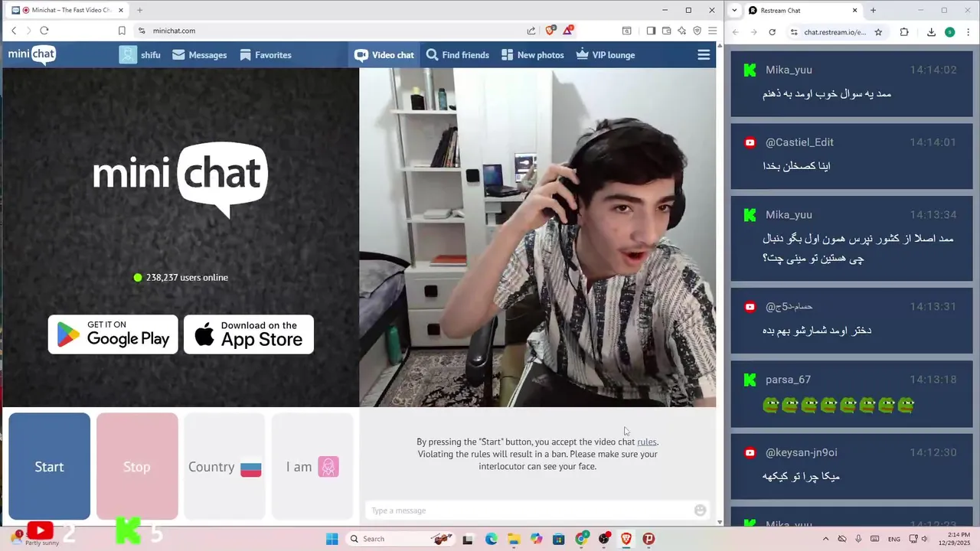Select the Restream Chat tab
This screenshot has height=551, width=980.
[802, 11]
